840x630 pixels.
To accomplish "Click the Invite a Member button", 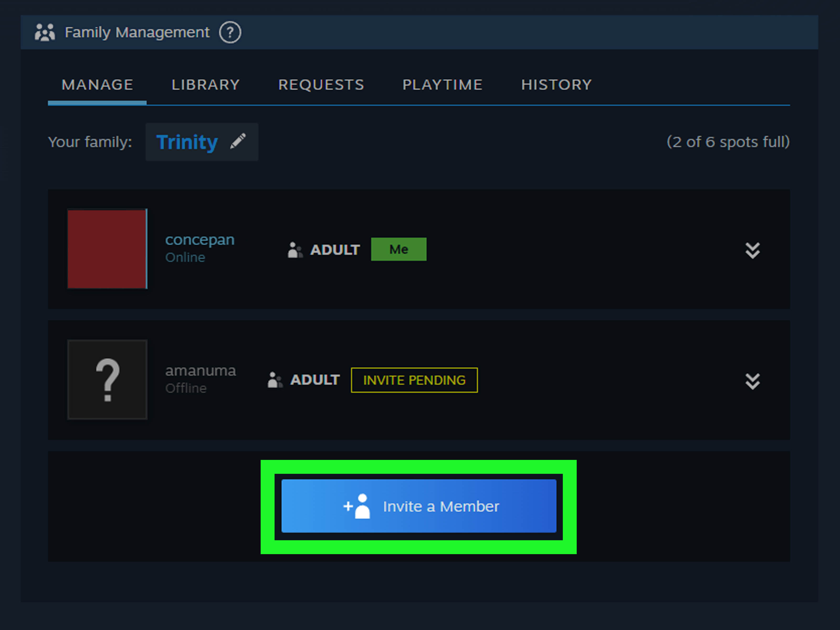I will point(419,506).
